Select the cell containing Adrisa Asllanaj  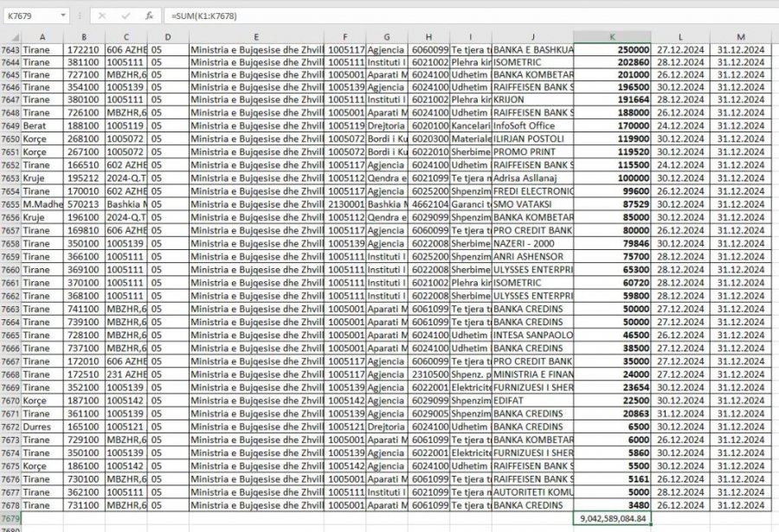point(532,176)
